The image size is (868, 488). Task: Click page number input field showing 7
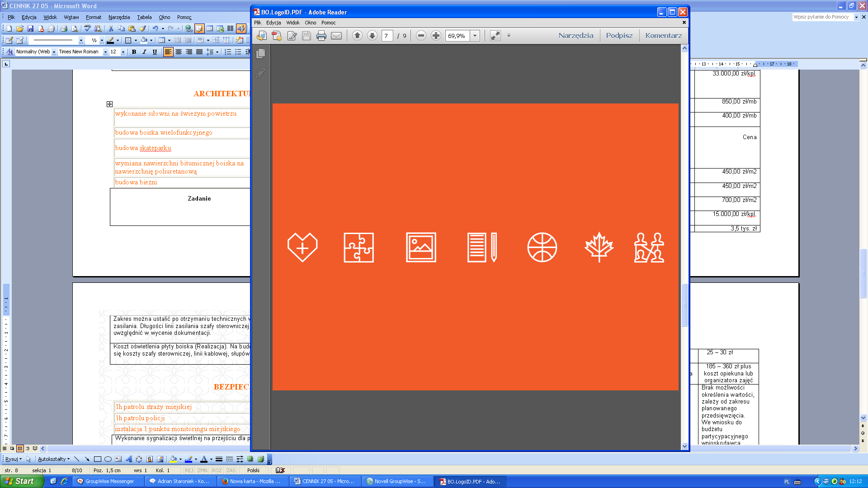[387, 36]
